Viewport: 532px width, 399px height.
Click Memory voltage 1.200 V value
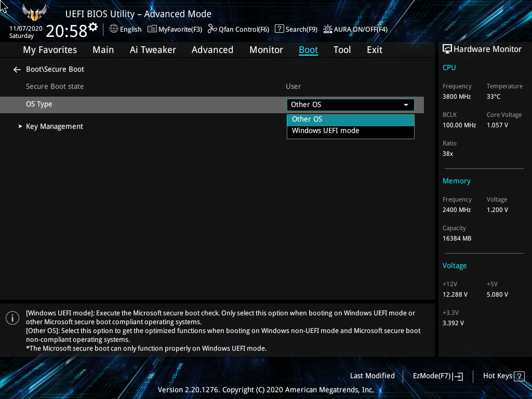tap(497, 210)
